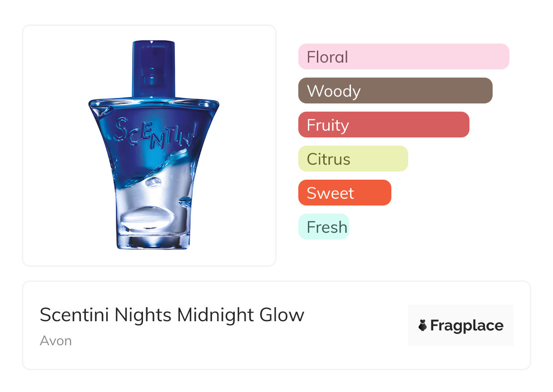Open the Scentini Nights Midnight Glow title
Screen dimensions: 553x392
[x=172, y=315]
